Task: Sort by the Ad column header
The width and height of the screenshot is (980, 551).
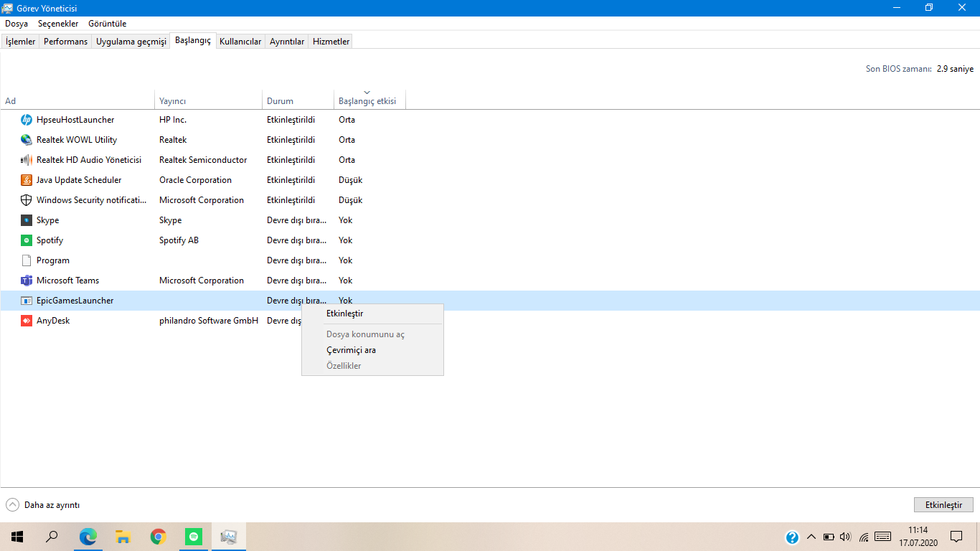Action: 77,99
